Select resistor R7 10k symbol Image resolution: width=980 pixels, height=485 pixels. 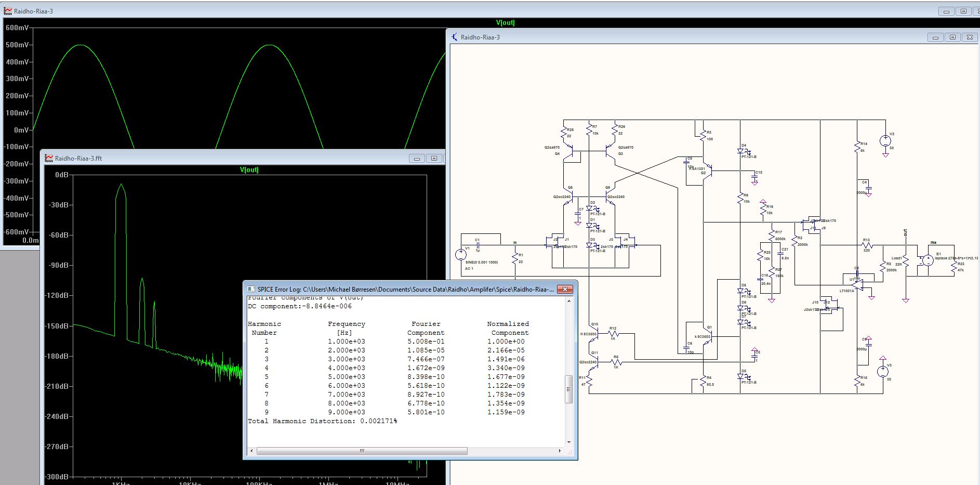(589, 129)
